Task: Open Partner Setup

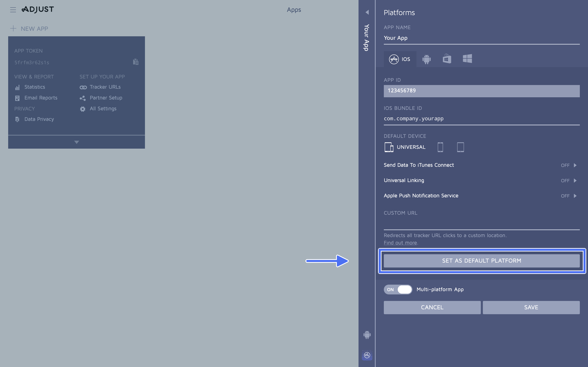Action: coord(106,98)
